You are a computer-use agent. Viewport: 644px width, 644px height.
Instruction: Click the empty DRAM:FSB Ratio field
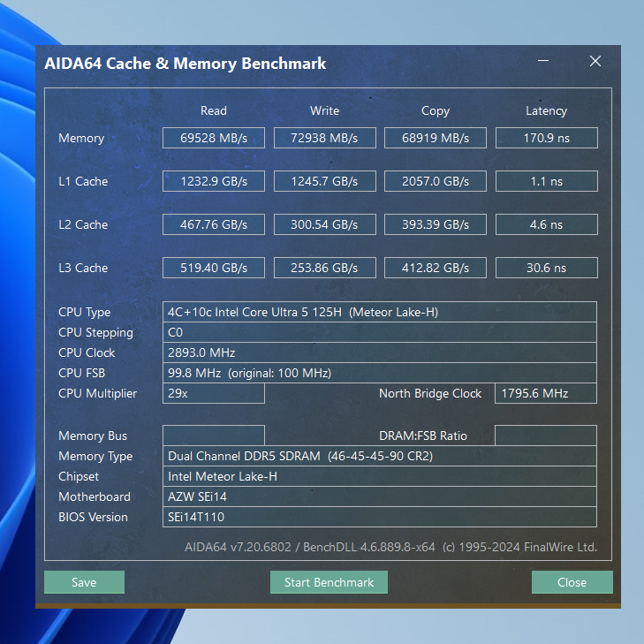click(x=546, y=436)
